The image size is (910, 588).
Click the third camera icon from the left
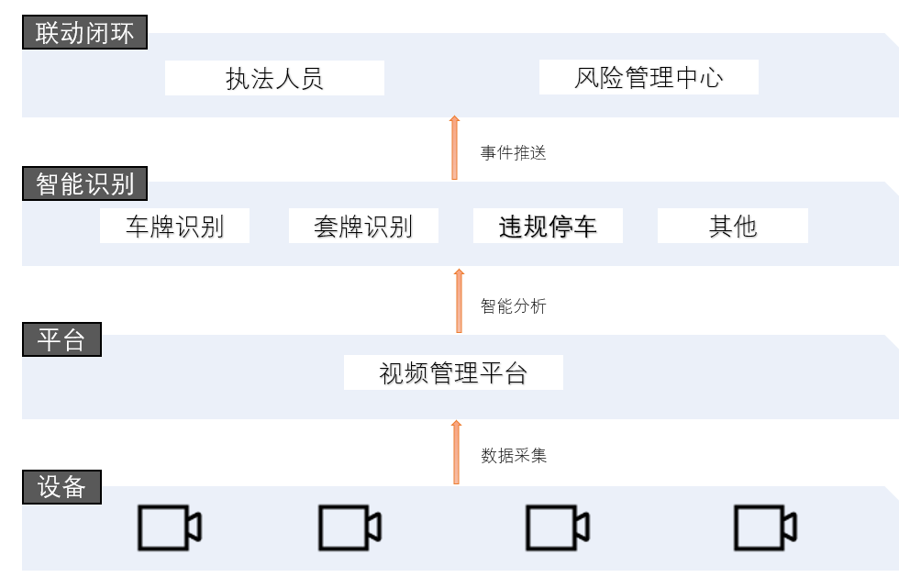556,527
